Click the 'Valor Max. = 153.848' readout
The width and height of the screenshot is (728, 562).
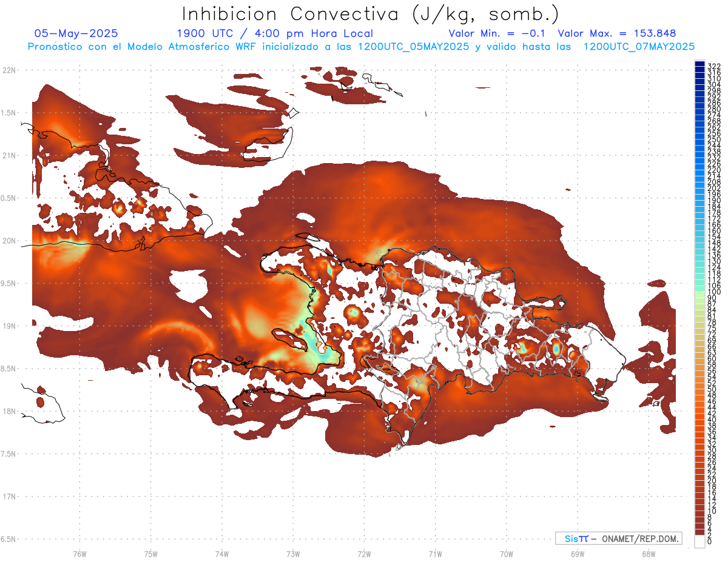(617, 33)
